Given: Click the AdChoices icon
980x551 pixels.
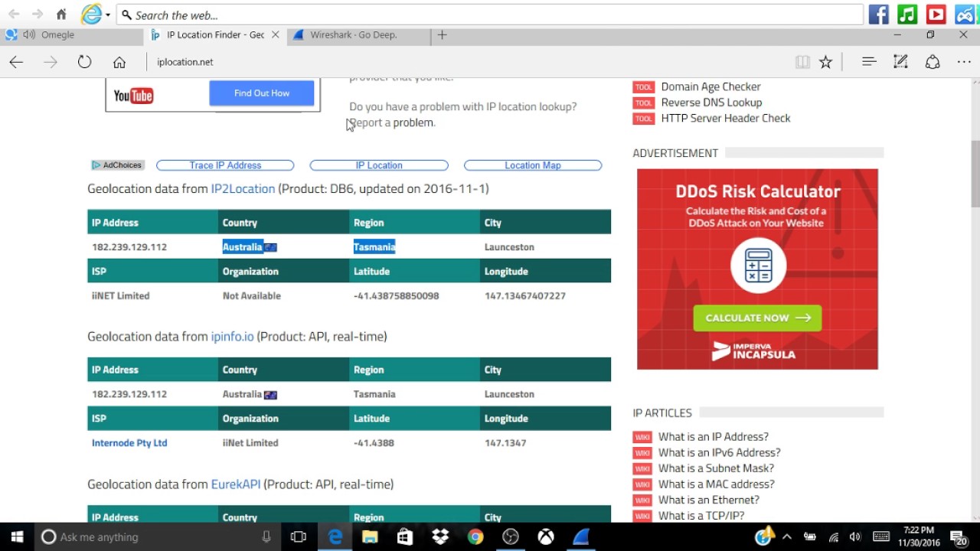Looking at the screenshot, I should (x=117, y=165).
